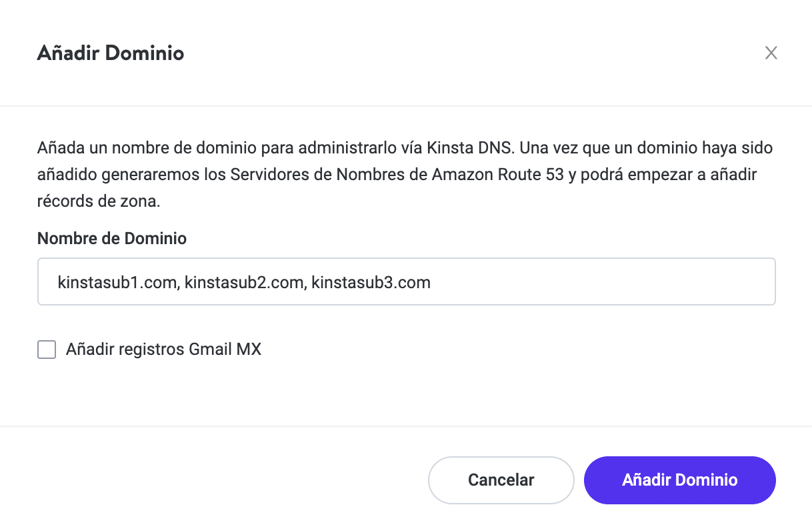Close the Añadir Dominio dialog via X icon
Screen dimensions: 812x531
click(x=771, y=52)
